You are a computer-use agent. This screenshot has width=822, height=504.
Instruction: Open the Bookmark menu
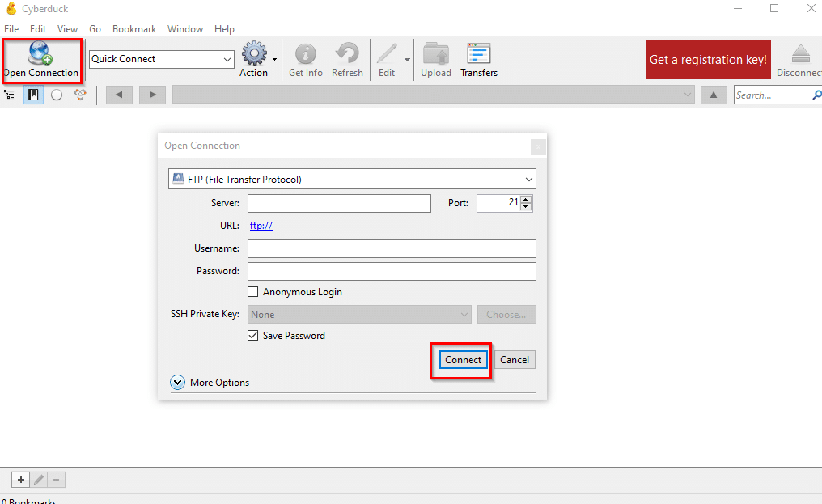[134, 29]
